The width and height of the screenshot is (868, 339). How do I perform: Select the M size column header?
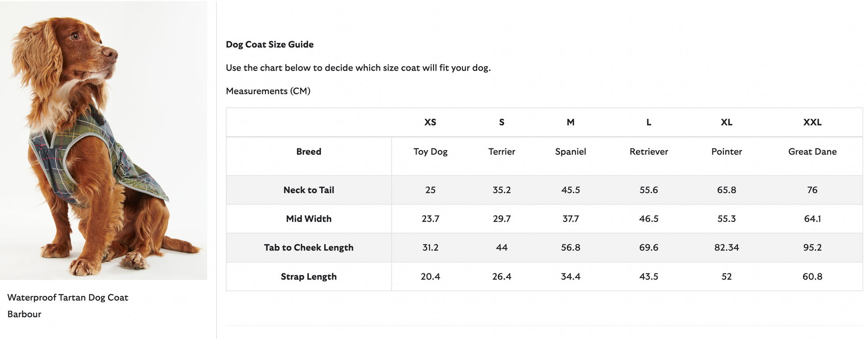click(x=570, y=122)
